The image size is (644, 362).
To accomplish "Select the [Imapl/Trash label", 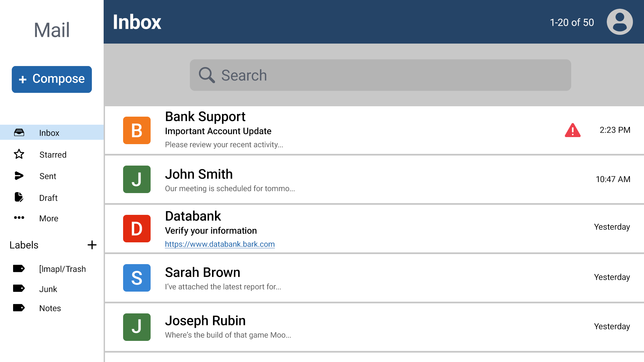I will [x=62, y=269].
